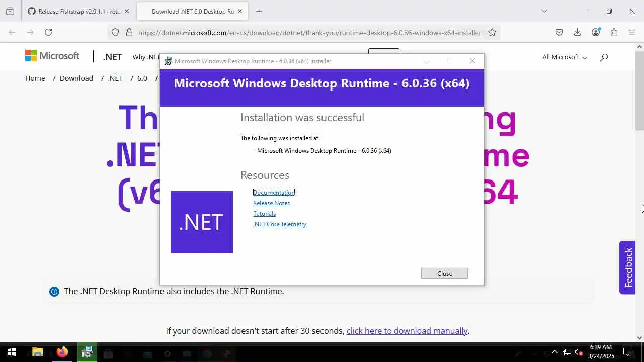Image resolution: width=644 pixels, height=362 pixels.
Task: Open a new Firefox tab
Action: 259,11
